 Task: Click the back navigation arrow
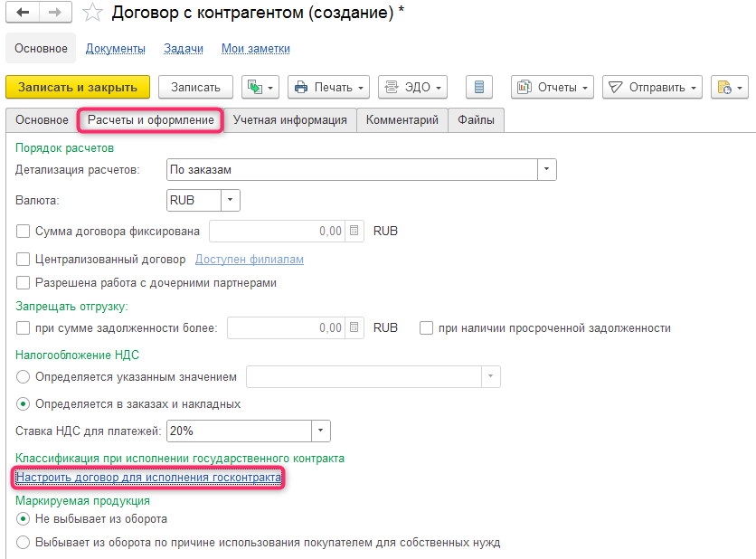pos(23,13)
